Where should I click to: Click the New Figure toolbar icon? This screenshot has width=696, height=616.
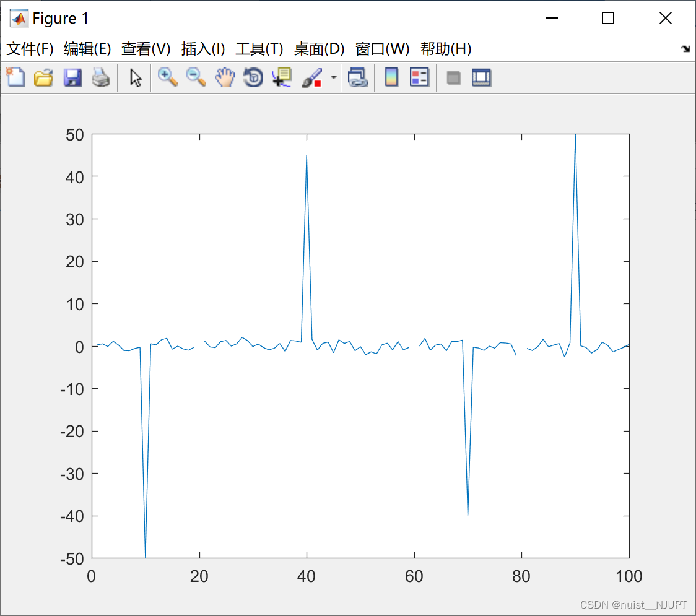pyautogui.click(x=16, y=77)
